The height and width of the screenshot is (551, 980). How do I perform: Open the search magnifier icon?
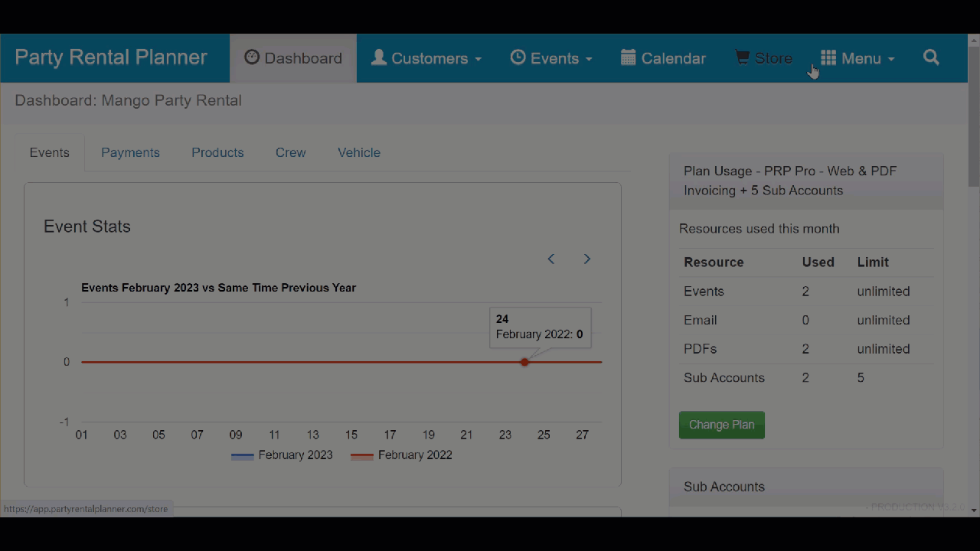[x=931, y=57]
